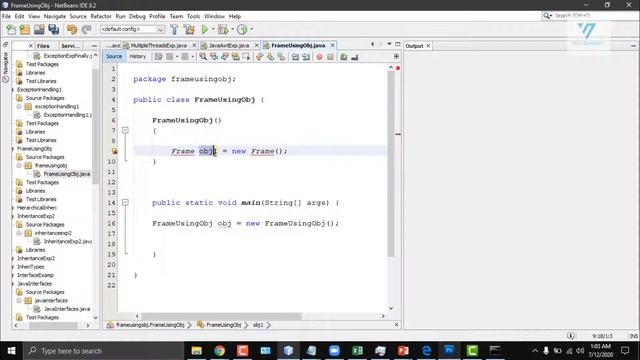The image size is (640, 360).
Task: Click FrameUsingObj class breadcrumb
Action: pyautogui.click(x=223, y=325)
